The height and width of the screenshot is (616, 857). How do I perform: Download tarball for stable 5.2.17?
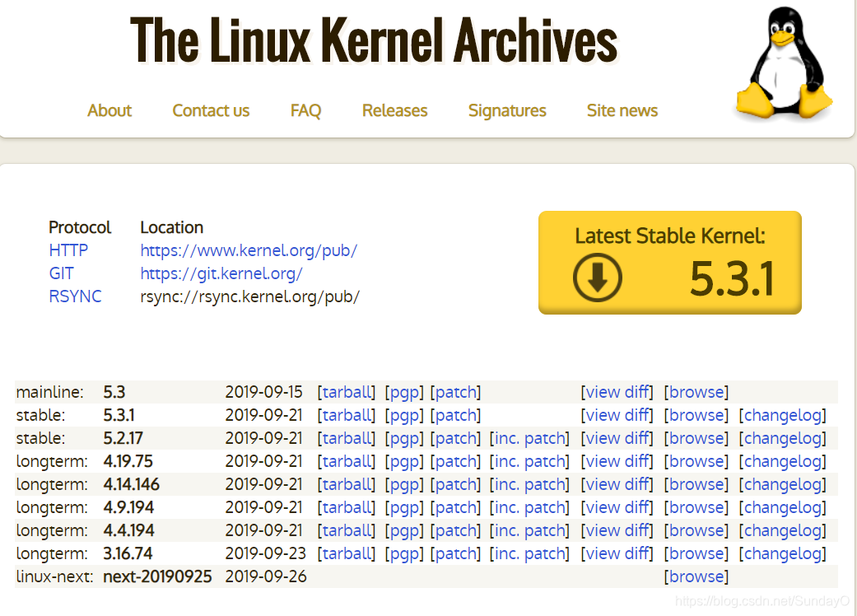point(347,438)
